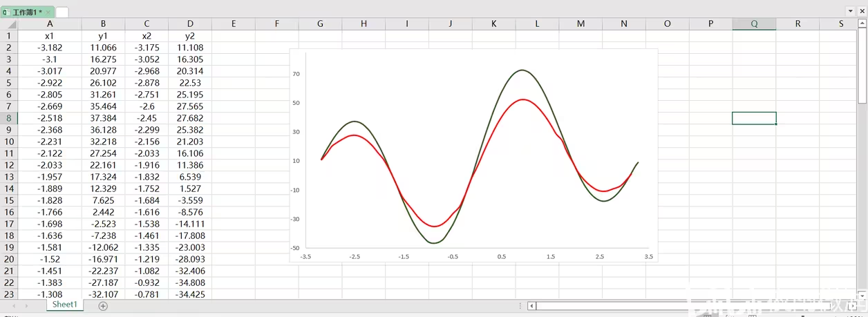The image size is (868, 317).
Task: Click cell containing x1 header
Action: pos(49,36)
